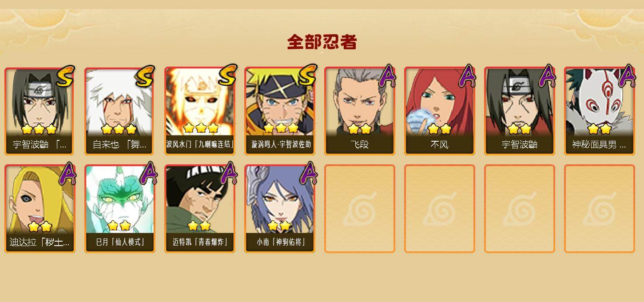
Task: Choose the 小南「神驹佑将」 card
Action: (x=280, y=209)
